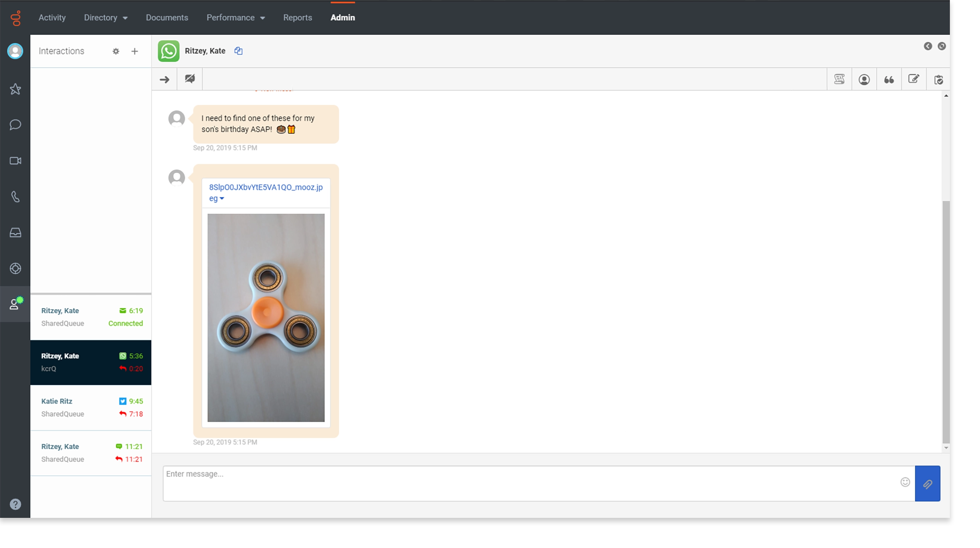Mute the camera-off toggle in the toolbar
This screenshot has width=980, height=548.
[x=189, y=79]
